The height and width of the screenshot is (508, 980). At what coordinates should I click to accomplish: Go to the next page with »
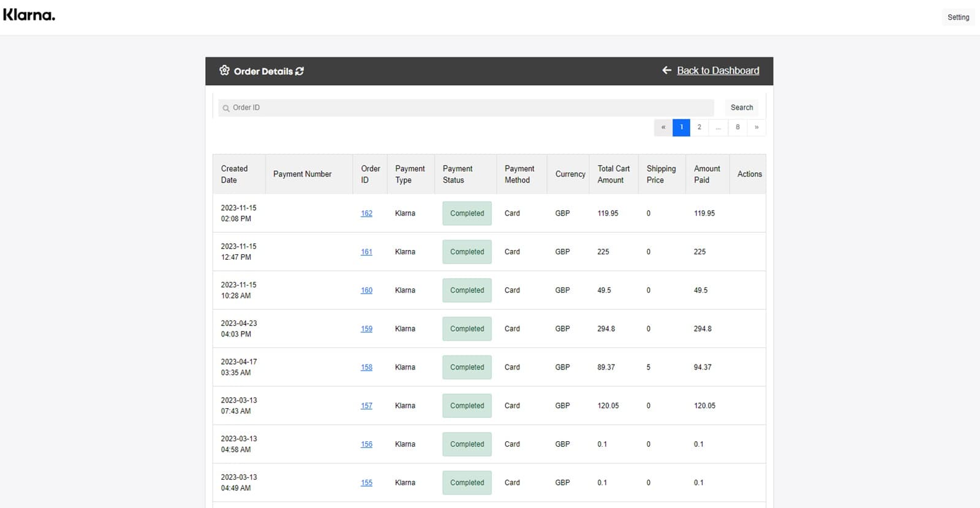coord(756,127)
